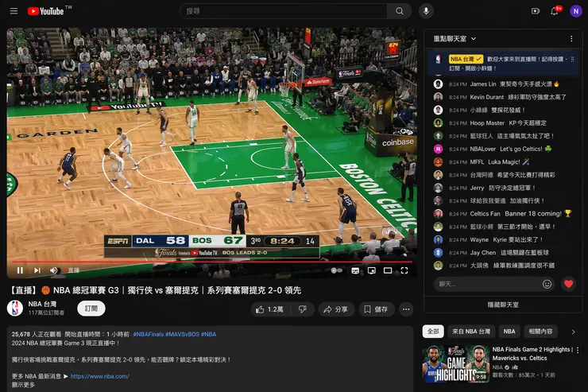Share the video via 分享
588x392 pixels.
(336, 309)
